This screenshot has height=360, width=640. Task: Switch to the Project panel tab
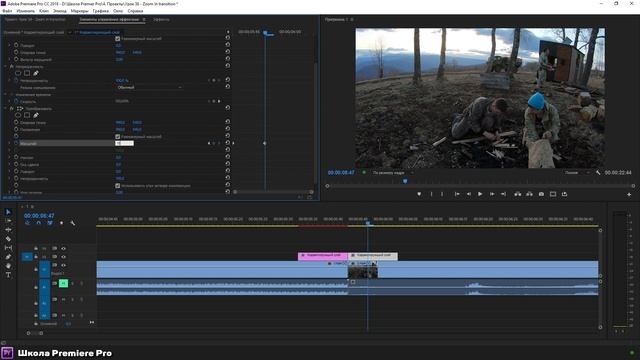35,19
